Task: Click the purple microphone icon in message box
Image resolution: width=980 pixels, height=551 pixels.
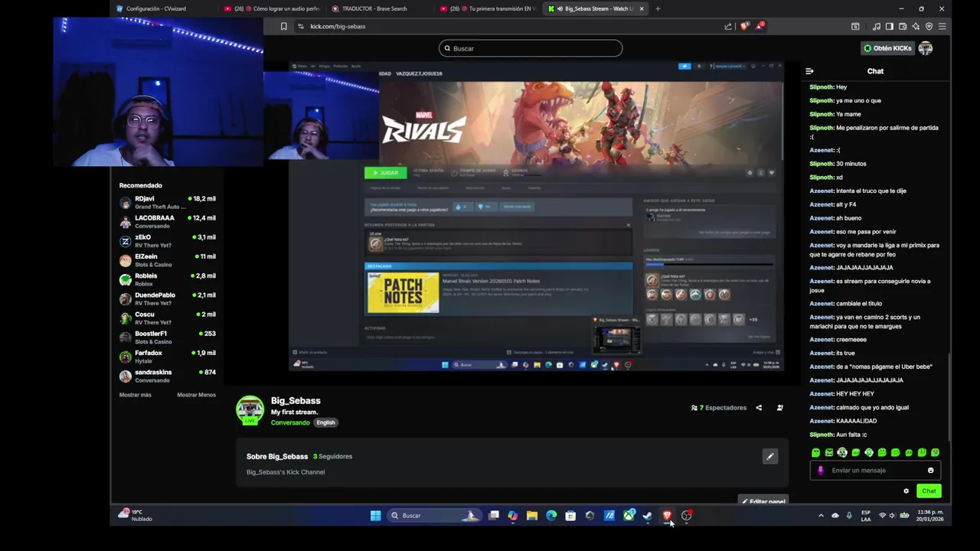Action: [821, 471]
